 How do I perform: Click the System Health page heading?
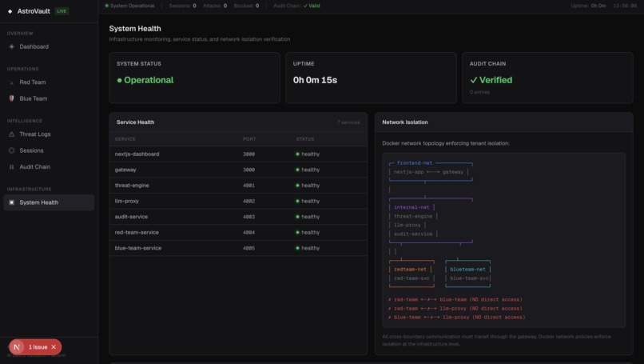coord(135,28)
